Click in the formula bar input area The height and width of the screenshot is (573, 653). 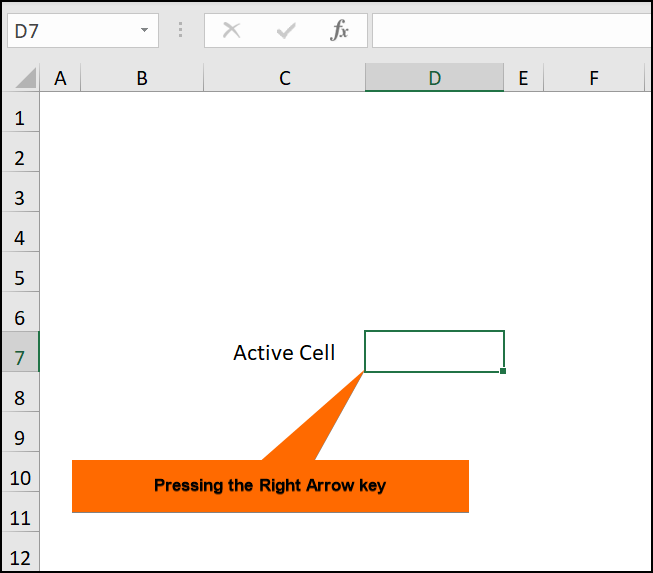point(510,31)
